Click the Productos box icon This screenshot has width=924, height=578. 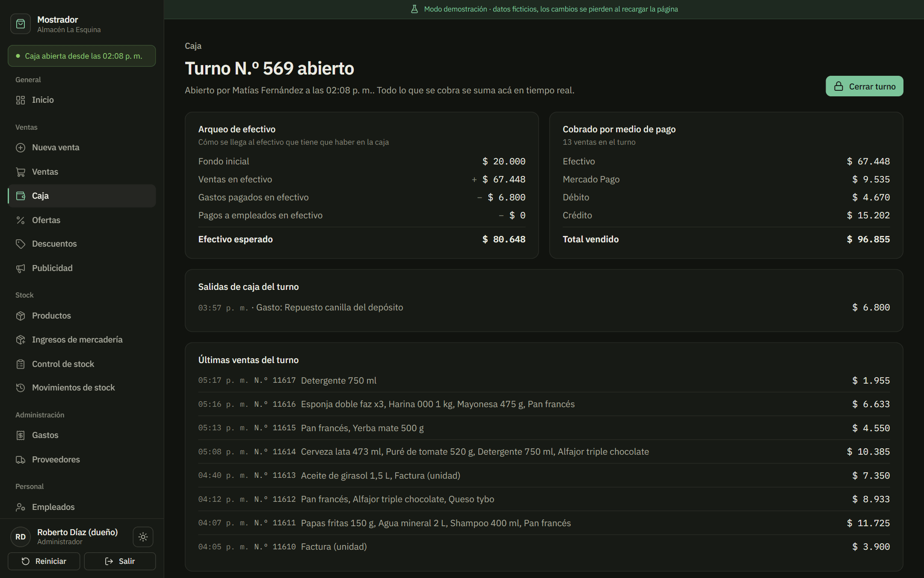21,316
